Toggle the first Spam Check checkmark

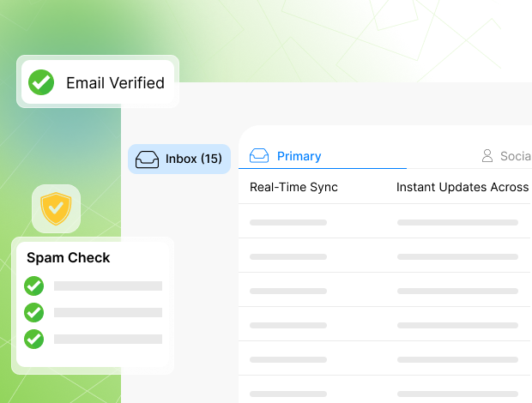(34, 286)
